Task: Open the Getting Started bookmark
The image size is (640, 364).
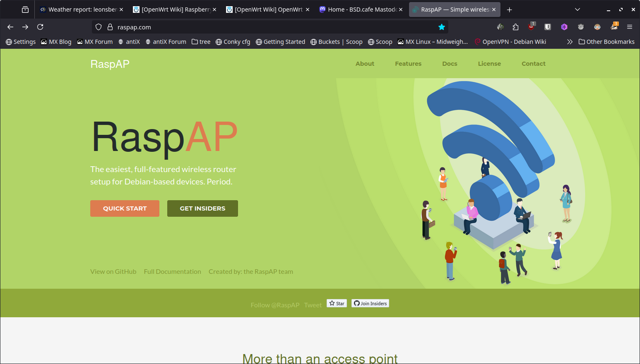Action: click(x=280, y=42)
